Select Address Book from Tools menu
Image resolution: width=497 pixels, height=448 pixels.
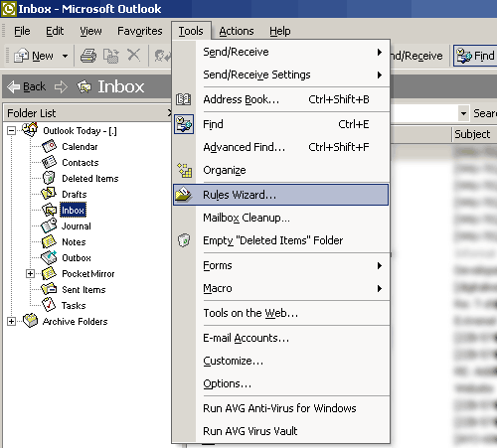281,99
